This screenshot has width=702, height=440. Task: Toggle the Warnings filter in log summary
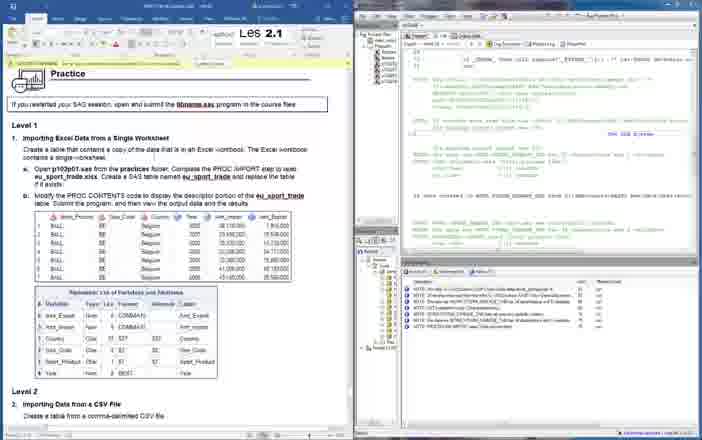pos(446,271)
